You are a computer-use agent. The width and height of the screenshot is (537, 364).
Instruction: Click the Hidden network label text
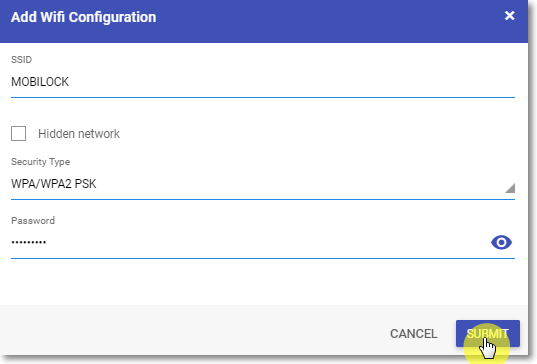click(79, 134)
